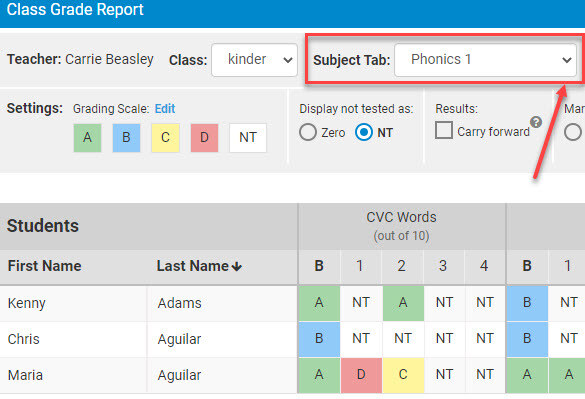Select Zero for not tested display
Viewport: 585px width, 399px height.
pyautogui.click(x=308, y=132)
